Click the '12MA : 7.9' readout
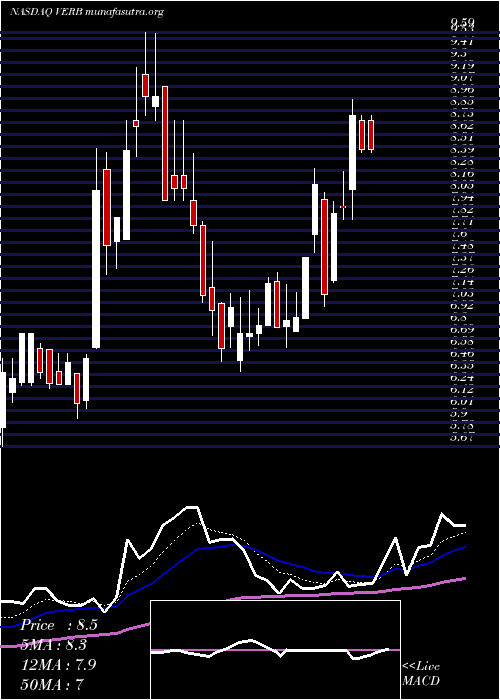The height and width of the screenshot is (700, 500). click(x=59, y=664)
